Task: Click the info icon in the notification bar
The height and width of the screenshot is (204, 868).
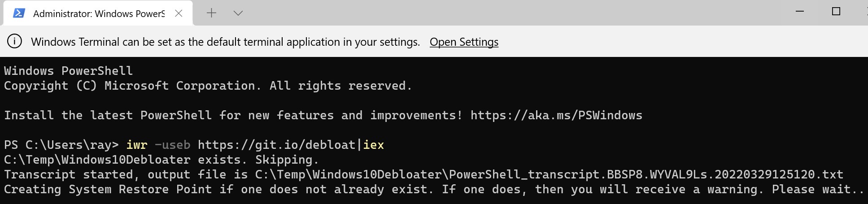Action: tap(14, 42)
